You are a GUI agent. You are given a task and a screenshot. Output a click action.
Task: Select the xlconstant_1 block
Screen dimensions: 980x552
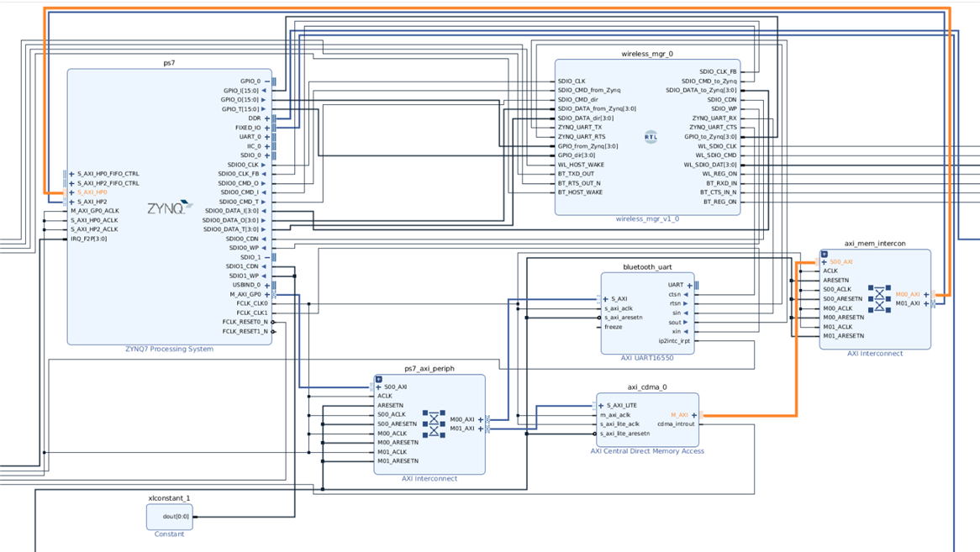tap(169, 516)
